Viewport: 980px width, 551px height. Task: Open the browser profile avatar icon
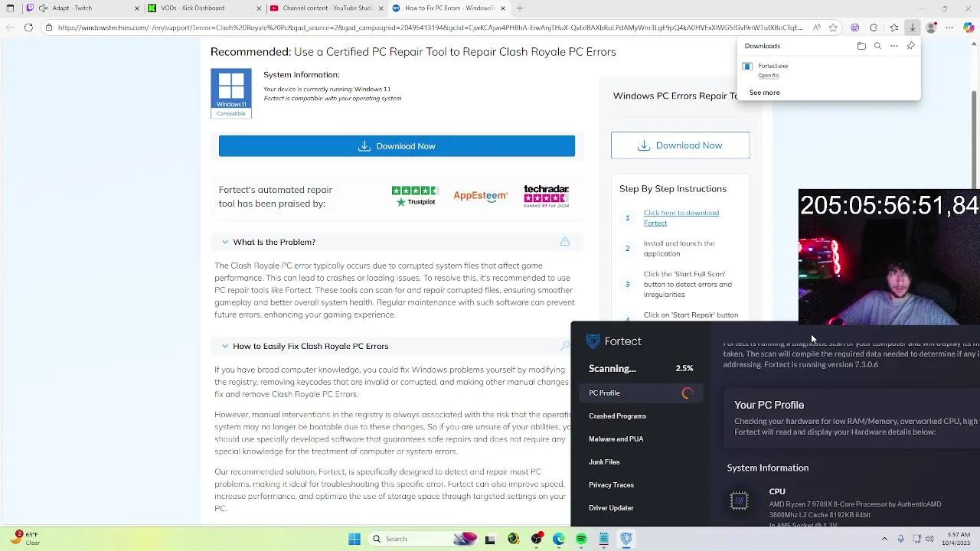(931, 28)
